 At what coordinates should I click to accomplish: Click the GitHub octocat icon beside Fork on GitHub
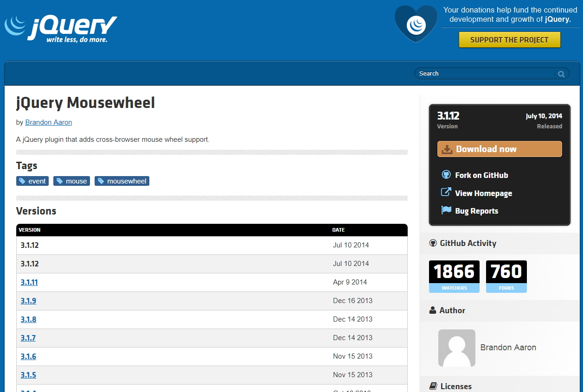click(446, 175)
